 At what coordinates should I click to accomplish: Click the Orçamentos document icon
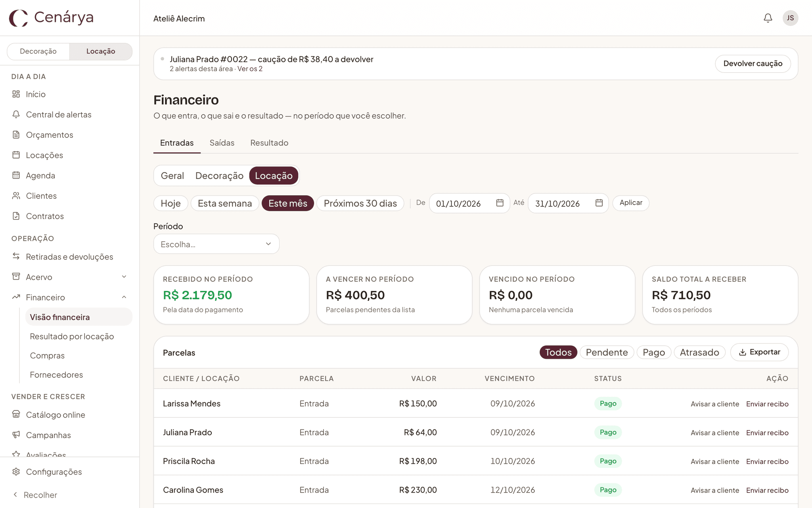16,135
